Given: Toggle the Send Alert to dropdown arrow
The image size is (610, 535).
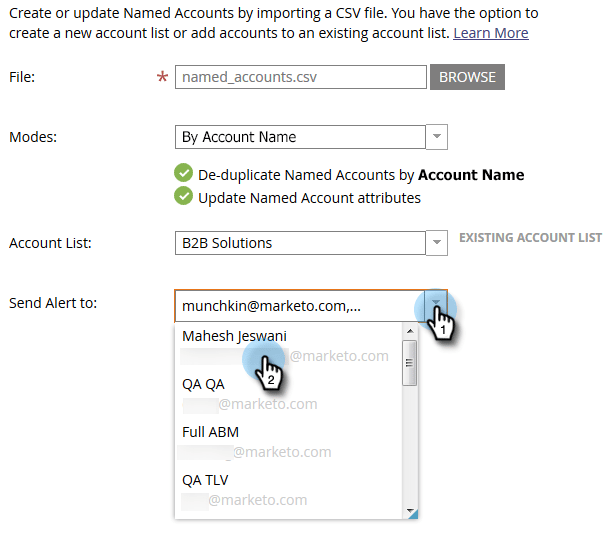Looking at the screenshot, I should 436,305.
